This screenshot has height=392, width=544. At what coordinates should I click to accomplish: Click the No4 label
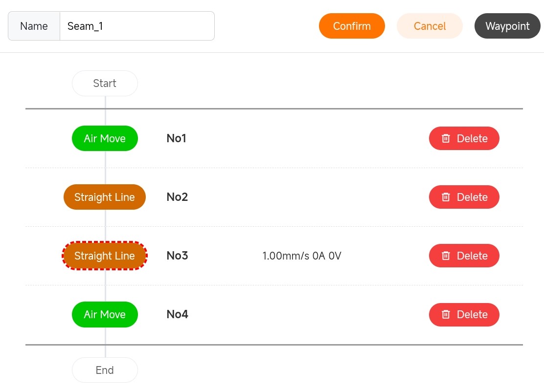[x=177, y=314]
